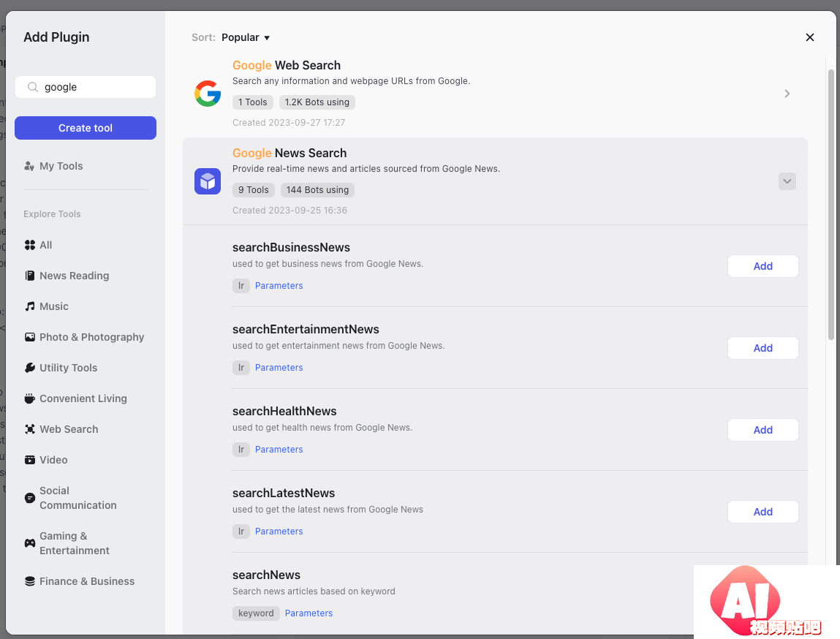Image resolution: width=840 pixels, height=639 pixels.
Task: Add the searchEntertainmentNews tool
Action: tap(763, 348)
